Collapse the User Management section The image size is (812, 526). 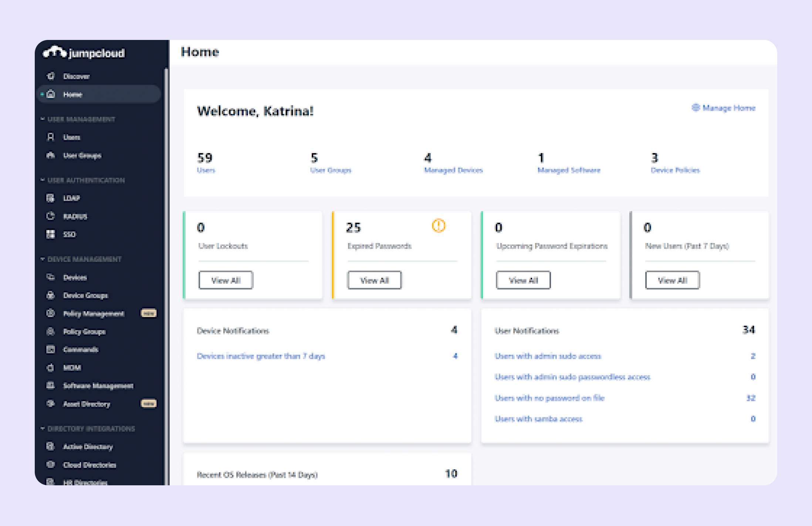[43, 119]
